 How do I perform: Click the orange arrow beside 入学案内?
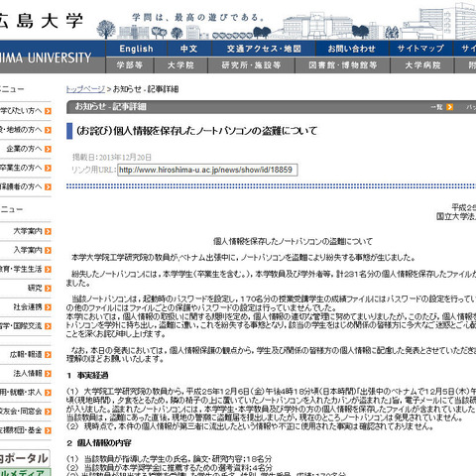click(48, 250)
